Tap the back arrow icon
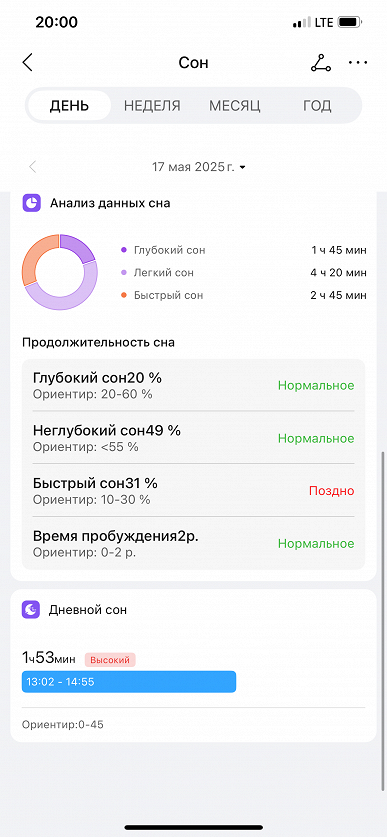387x837 pixels. [x=28, y=62]
